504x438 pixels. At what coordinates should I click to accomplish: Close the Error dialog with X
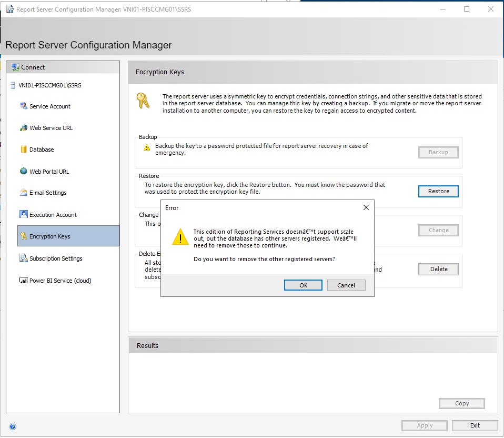click(x=366, y=208)
